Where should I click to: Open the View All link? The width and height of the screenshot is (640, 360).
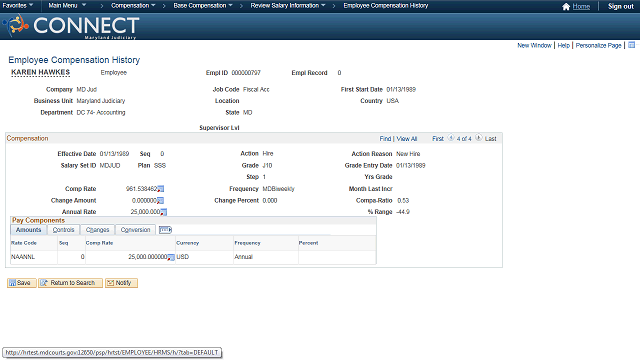[407, 139]
